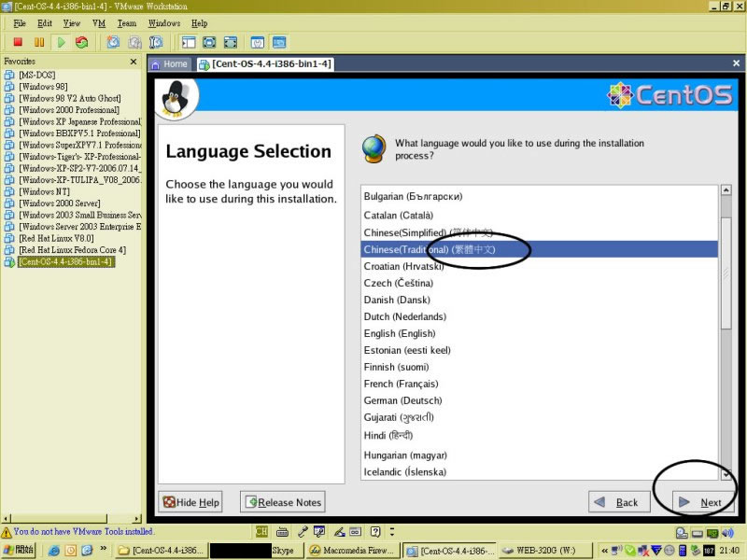
Task: Click the summary view toolbar icon
Action: (258, 42)
